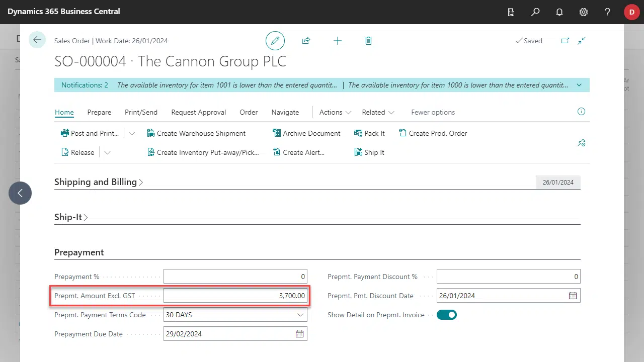Click Create Warehouse Shipment
Screen dimensions: 644x362
196,133
